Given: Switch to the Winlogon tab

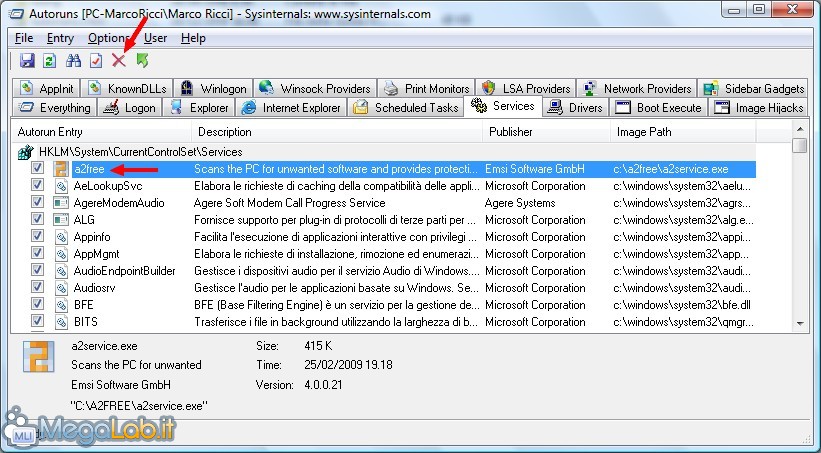Looking at the screenshot, I should click(x=213, y=89).
